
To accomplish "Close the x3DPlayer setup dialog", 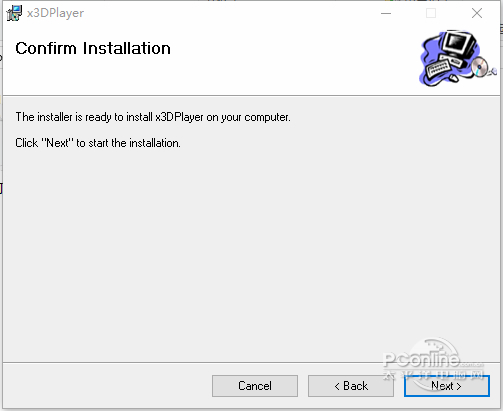I will point(477,13).
